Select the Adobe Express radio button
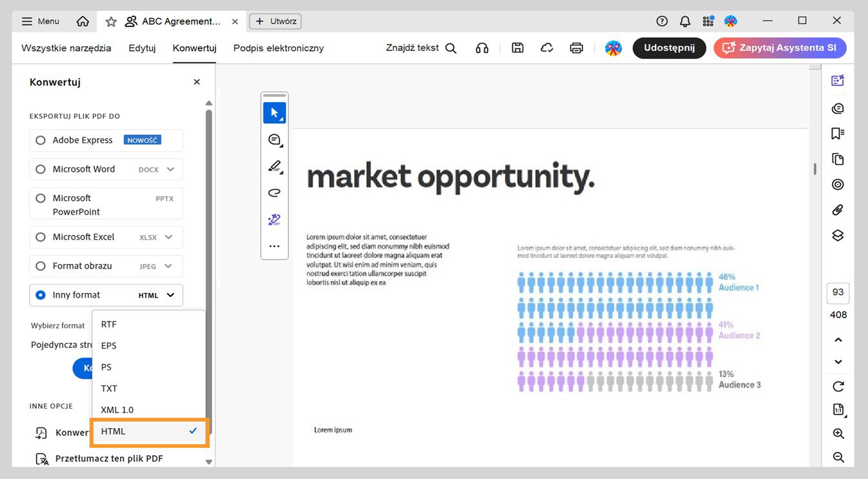Screen dimensions: 868x479 point(41,140)
